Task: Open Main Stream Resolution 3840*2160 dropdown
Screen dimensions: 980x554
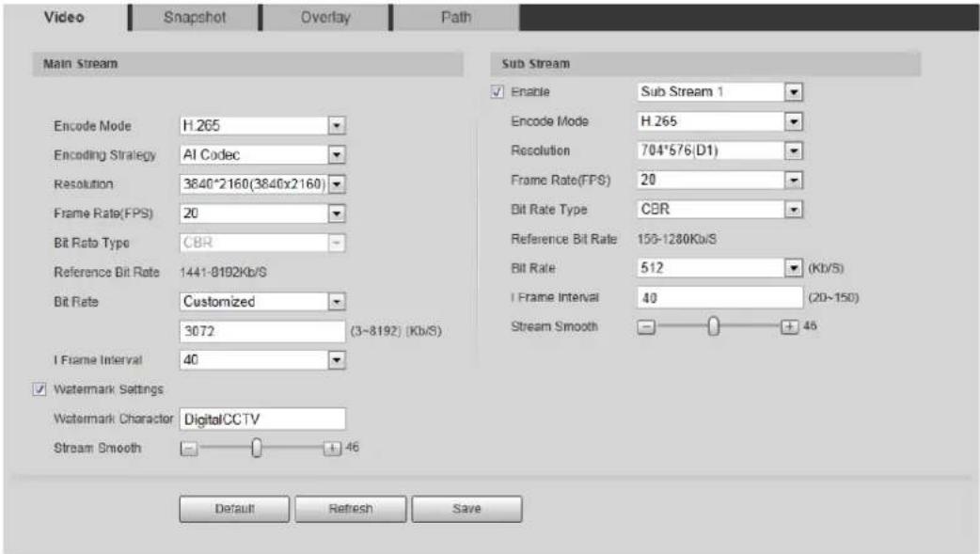Action: tap(262, 183)
